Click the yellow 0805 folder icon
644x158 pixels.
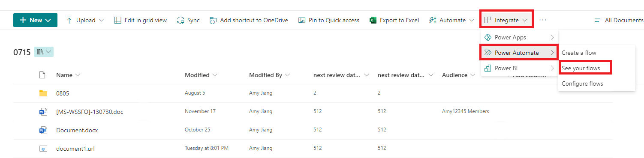point(43,93)
